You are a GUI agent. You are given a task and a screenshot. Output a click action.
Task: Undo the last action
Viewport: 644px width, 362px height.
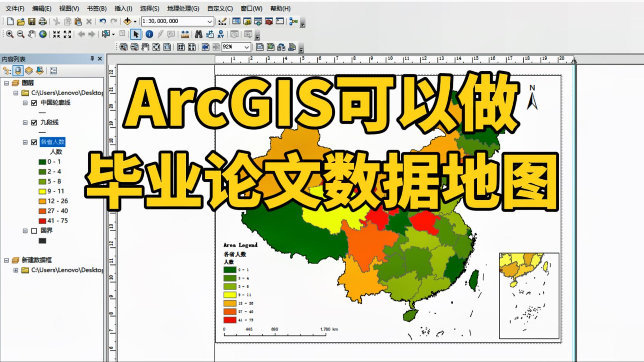pyautogui.click(x=103, y=21)
